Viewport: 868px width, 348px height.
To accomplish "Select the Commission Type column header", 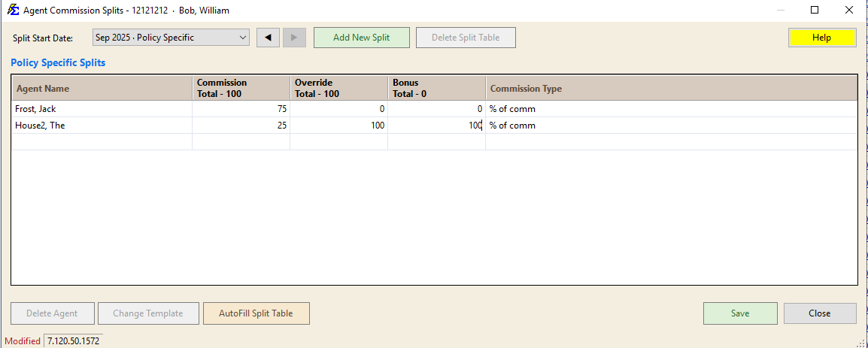I will 672,89.
